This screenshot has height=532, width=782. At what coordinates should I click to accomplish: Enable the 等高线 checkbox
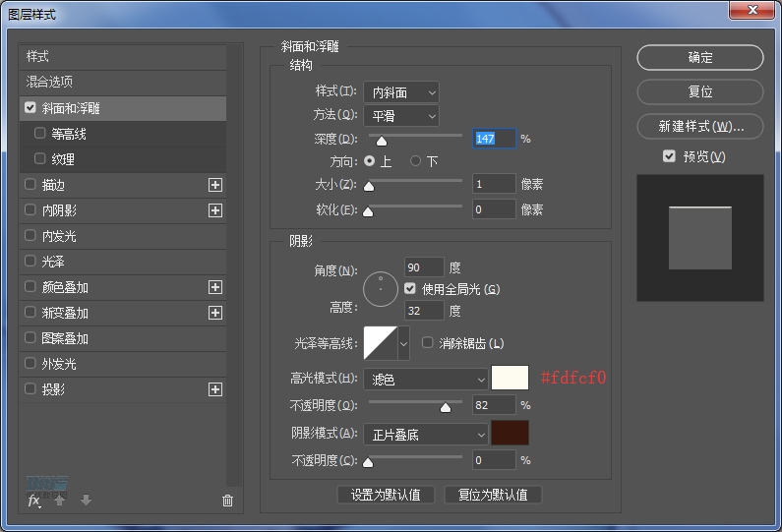[40, 133]
